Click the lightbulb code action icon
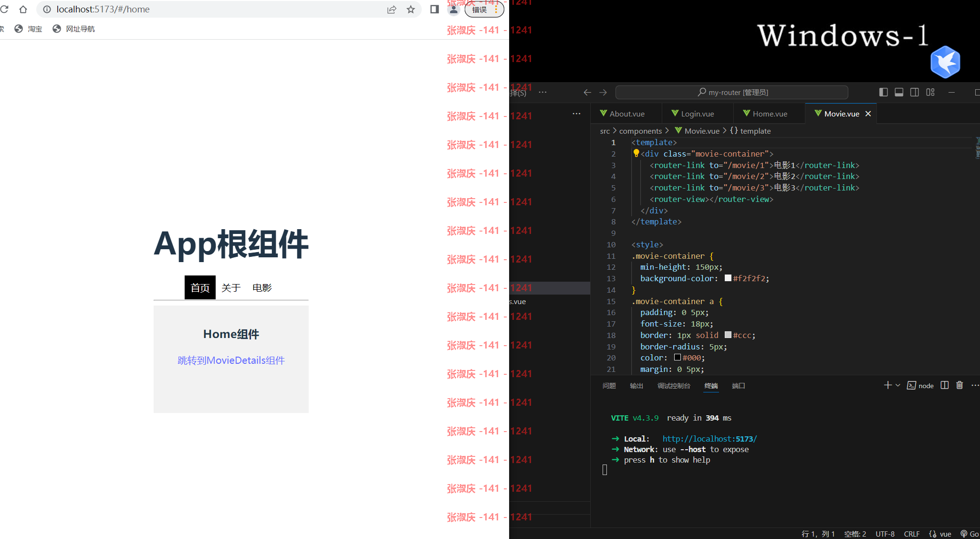This screenshot has height=539, width=980. click(636, 153)
